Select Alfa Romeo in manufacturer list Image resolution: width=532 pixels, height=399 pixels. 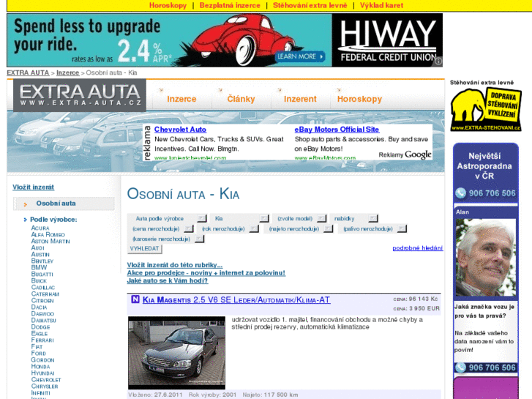(x=48, y=235)
